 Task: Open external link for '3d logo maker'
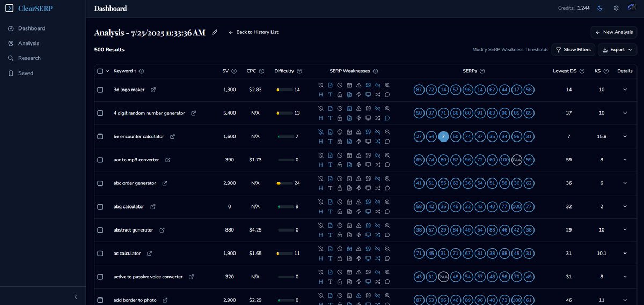153,90
